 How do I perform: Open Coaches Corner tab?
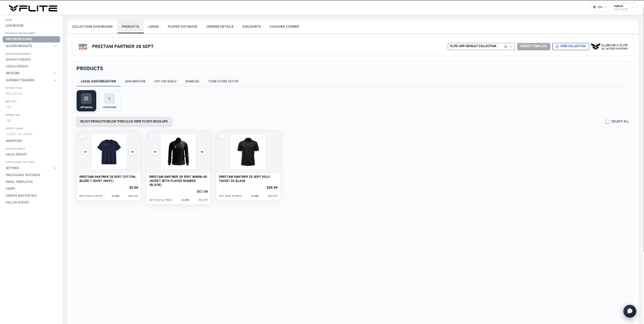(x=284, y=26)
